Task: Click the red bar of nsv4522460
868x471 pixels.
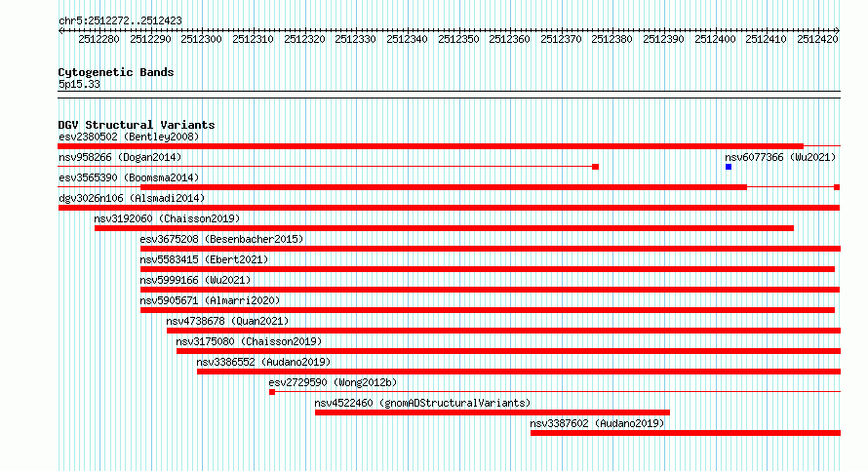Action: point(493,412)
